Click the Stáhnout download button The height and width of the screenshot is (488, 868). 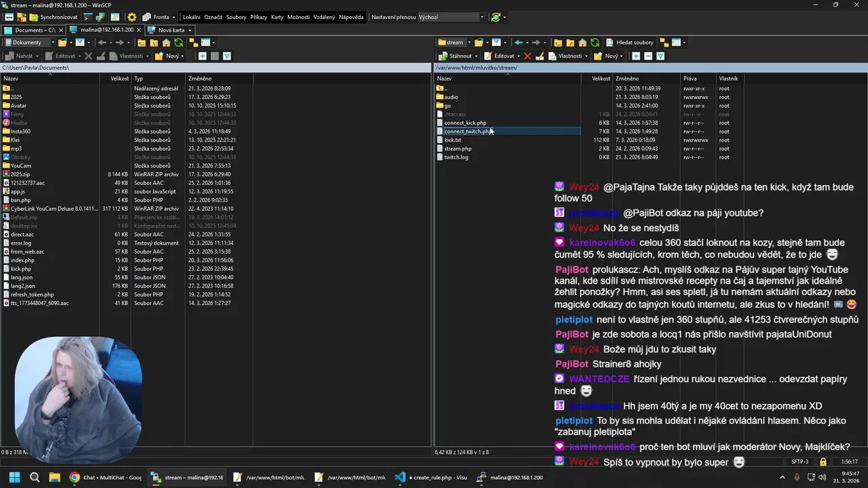[x=455, y=56]
